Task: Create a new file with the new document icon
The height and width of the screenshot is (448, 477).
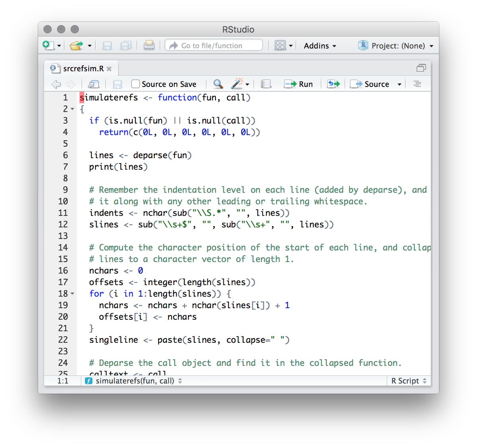Action: pos(48,45)
